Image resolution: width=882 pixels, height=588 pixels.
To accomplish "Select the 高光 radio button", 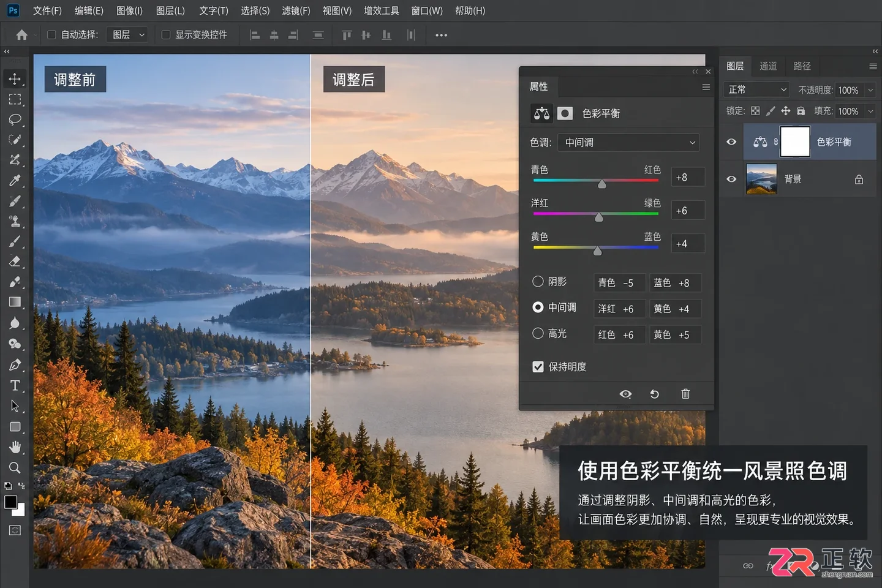I will [538, 333].
